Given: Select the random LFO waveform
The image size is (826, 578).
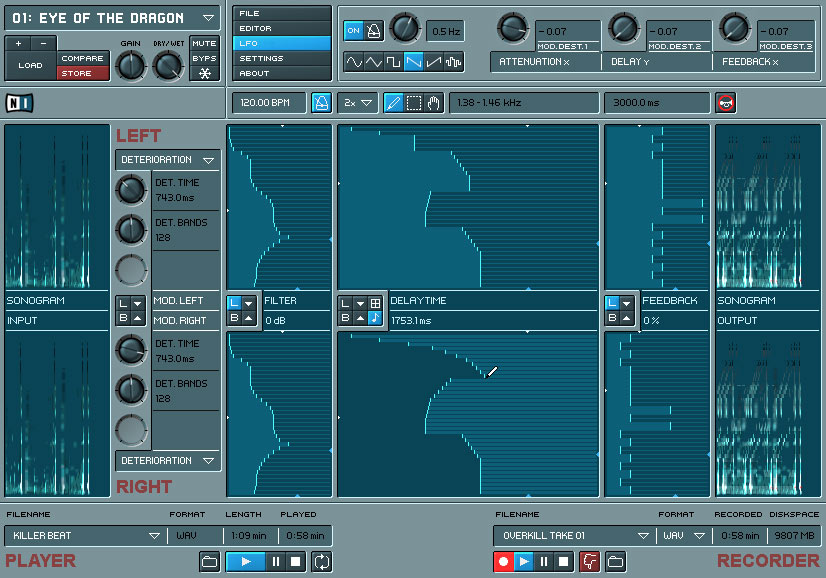Looking at the screenshot, I should (x=453, y=62).
